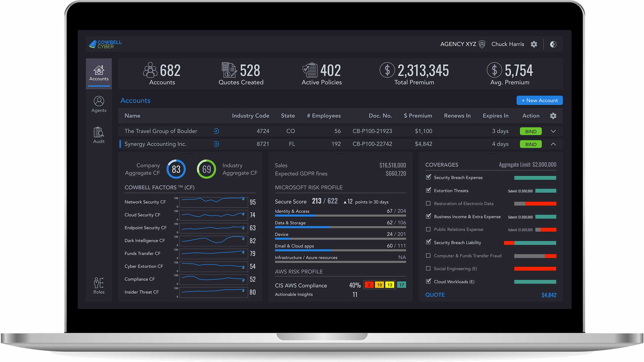Click the Email & Cloud apps progress bar

pyautogui.click(x=340, y=250)
